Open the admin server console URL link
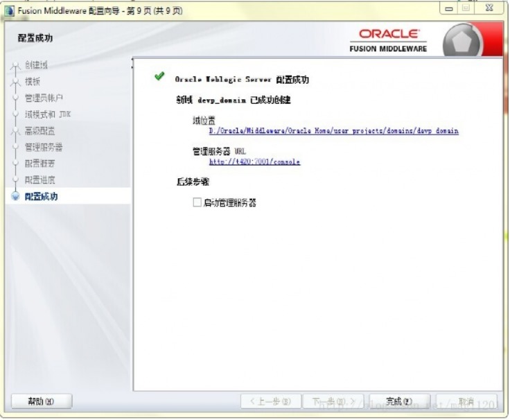 254,161
